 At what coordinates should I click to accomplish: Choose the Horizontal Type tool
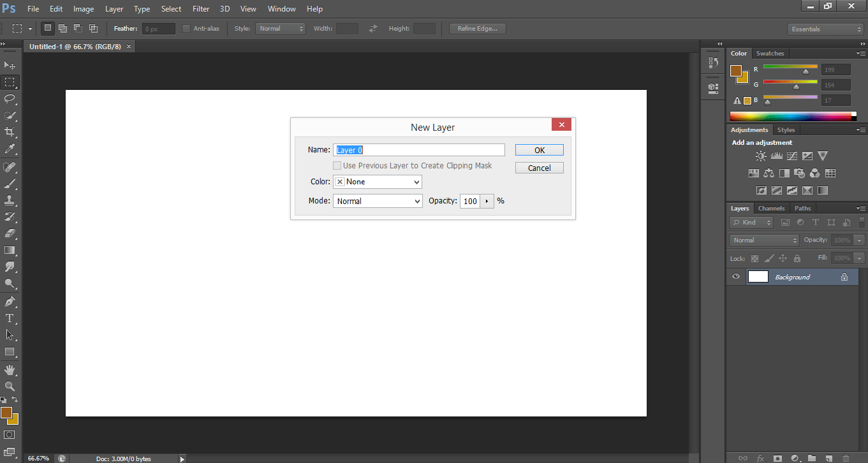[x=10, y=317]
